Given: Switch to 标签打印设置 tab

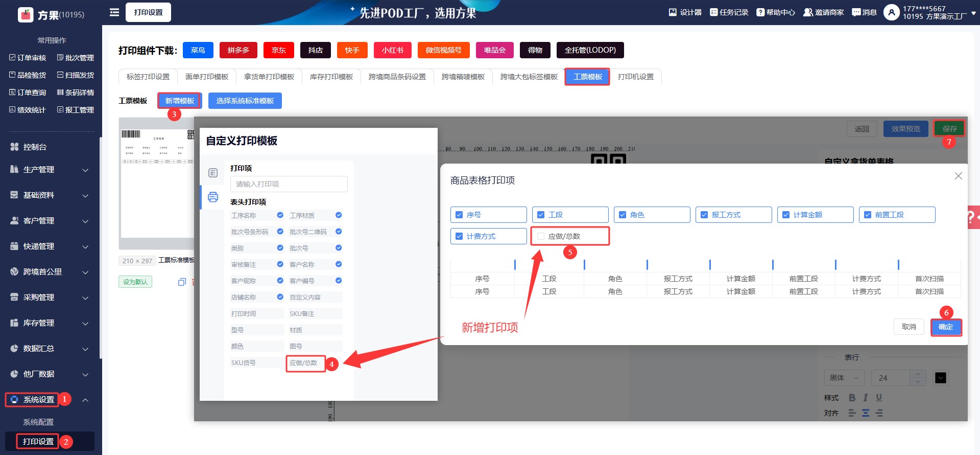Looking at the screenshot, I should 148,77.
